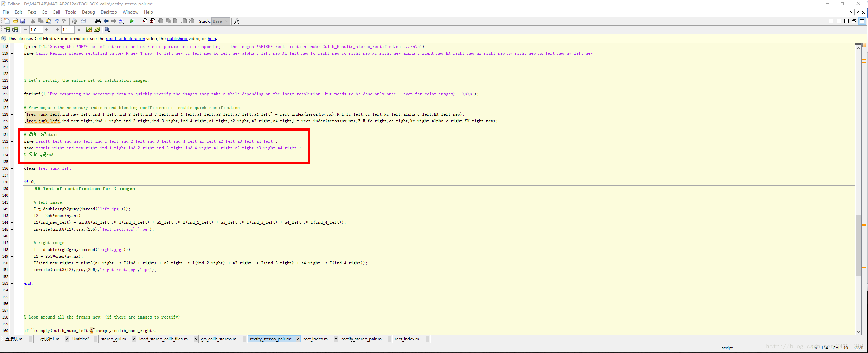Open the publishing video link
The image size is (868, 353).
point(177,39)
